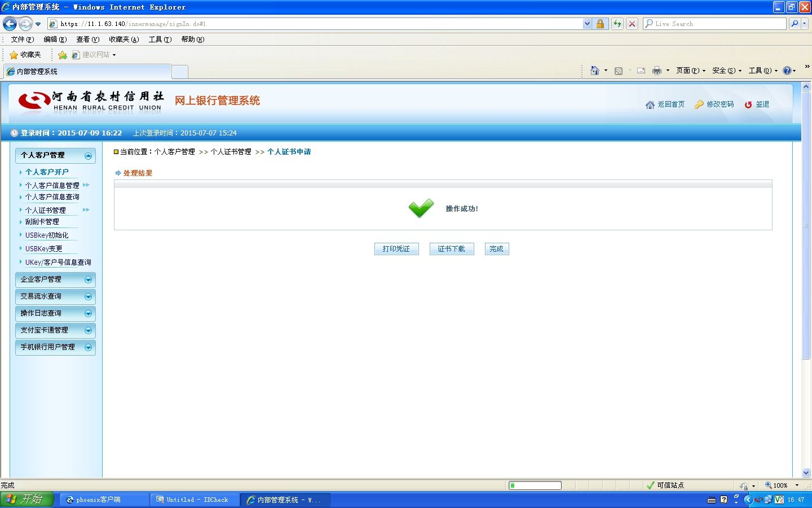Viewport: 812px width, 508px height.
Task: Click the Read Mail icon
Action: tap(641, 71)
